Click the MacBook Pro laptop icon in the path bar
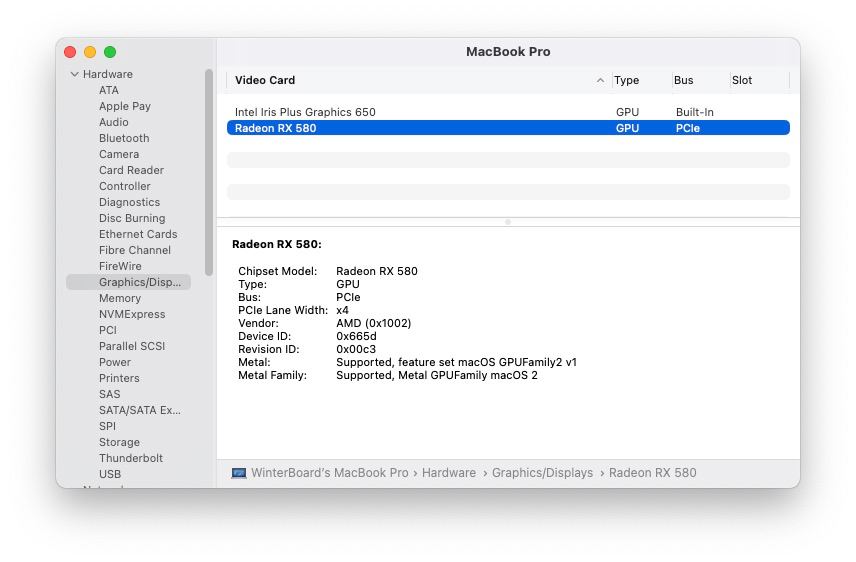 [239, 473]
